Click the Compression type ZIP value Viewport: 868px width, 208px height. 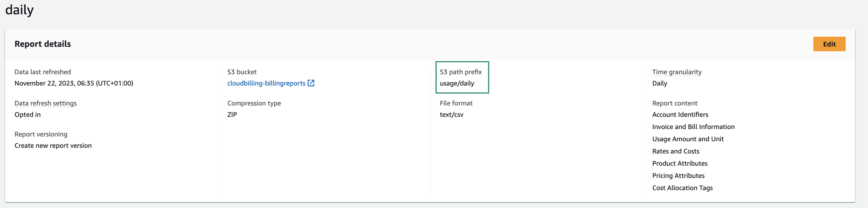232,114
